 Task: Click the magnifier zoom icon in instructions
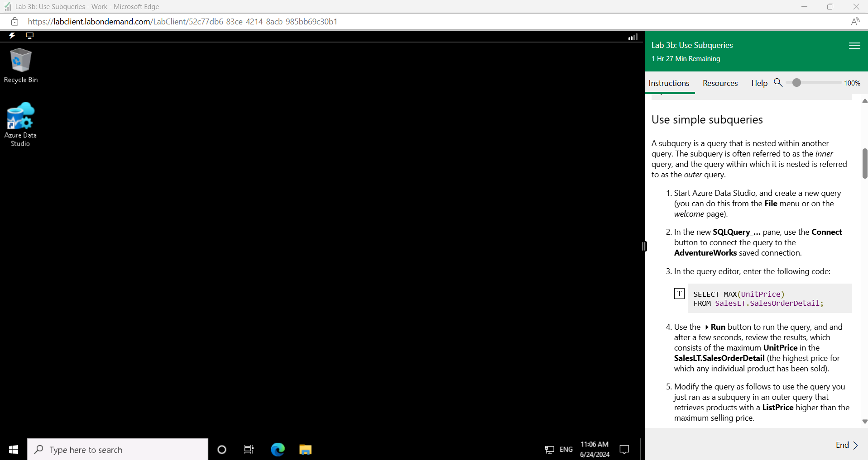(x=778, y=82)
